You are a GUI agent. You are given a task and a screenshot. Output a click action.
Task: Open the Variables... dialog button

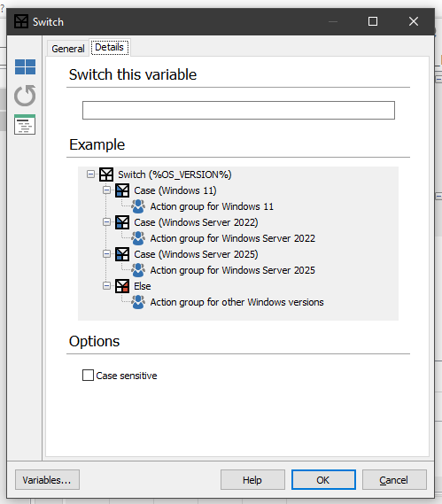pyautogui.click(x=47, y=480)
